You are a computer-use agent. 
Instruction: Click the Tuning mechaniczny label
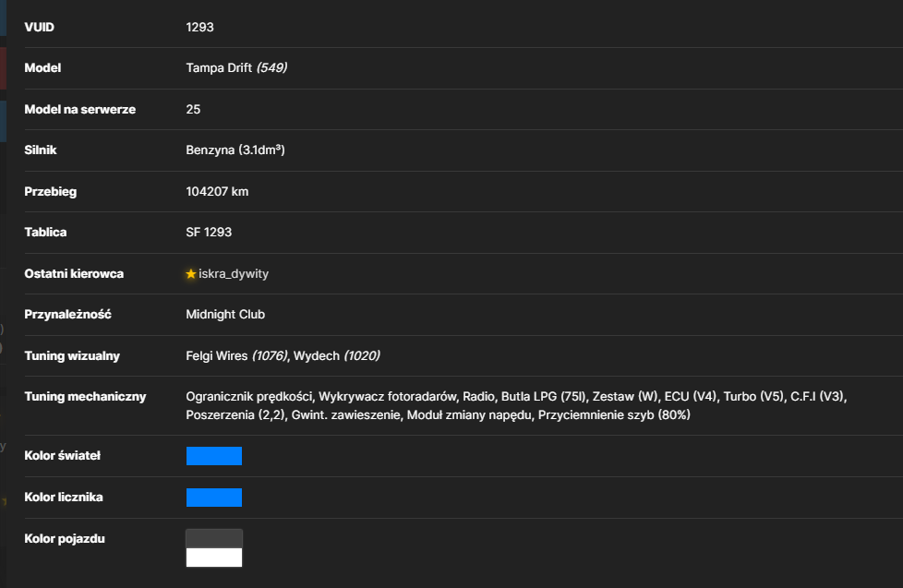point(85,396)
